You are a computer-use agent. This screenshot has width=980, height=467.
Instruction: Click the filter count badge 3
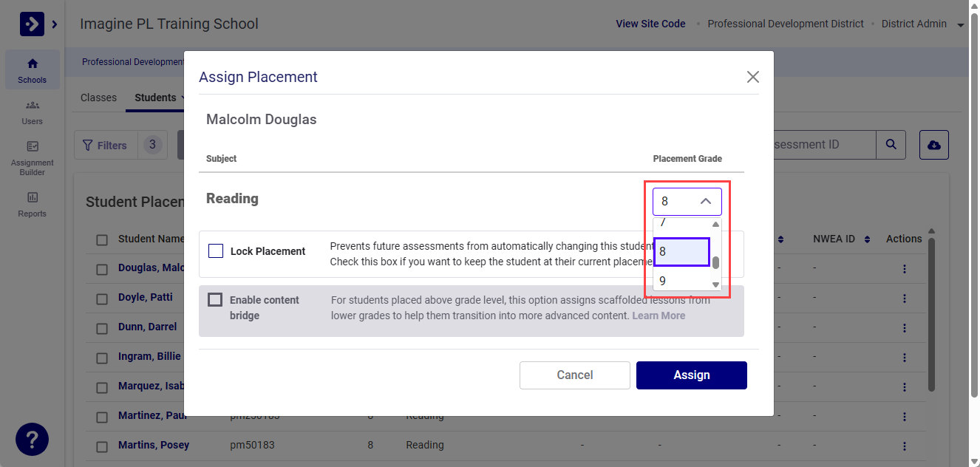[152, 145]
